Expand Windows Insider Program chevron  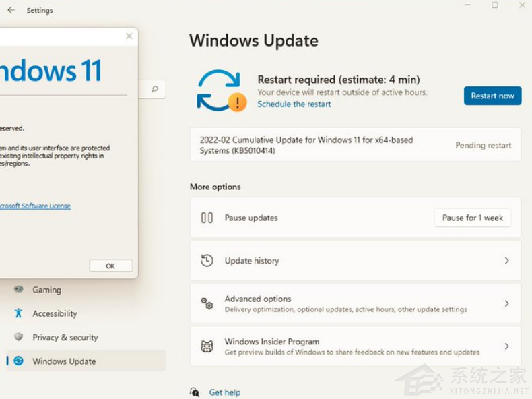(506, 346)
